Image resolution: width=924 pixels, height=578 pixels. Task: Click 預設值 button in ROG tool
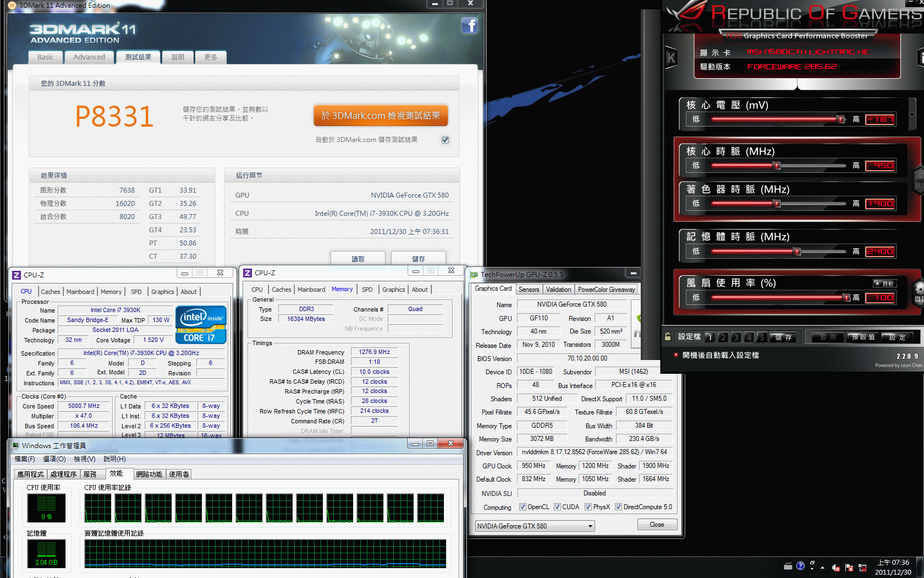coord(863,337)
